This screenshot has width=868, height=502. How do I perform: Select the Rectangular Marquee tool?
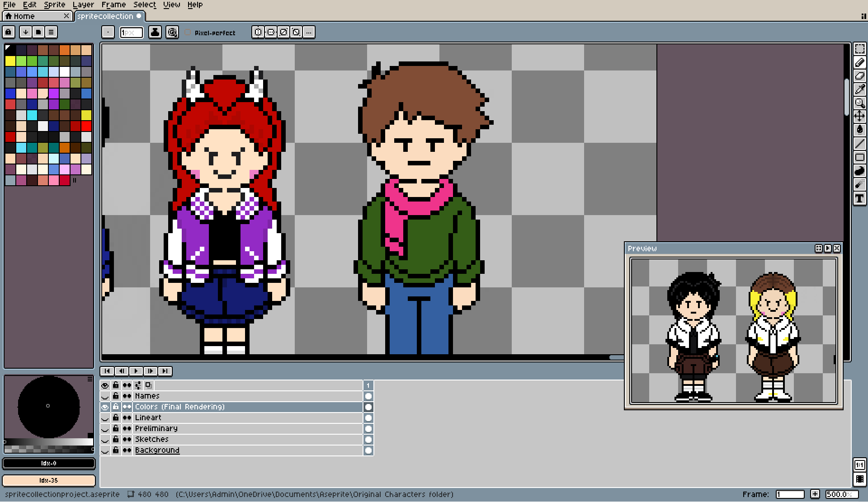tap(859, 49)
